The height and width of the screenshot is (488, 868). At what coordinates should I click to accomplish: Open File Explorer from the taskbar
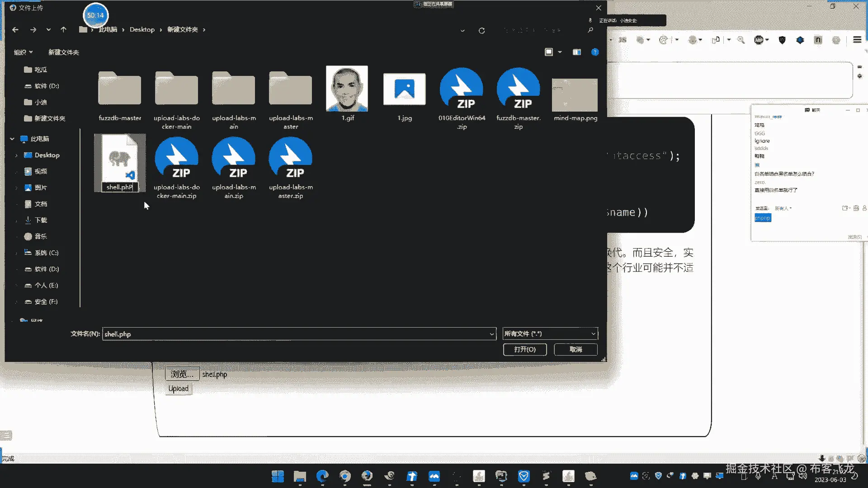pyautogui.click(x=300, y=476)
